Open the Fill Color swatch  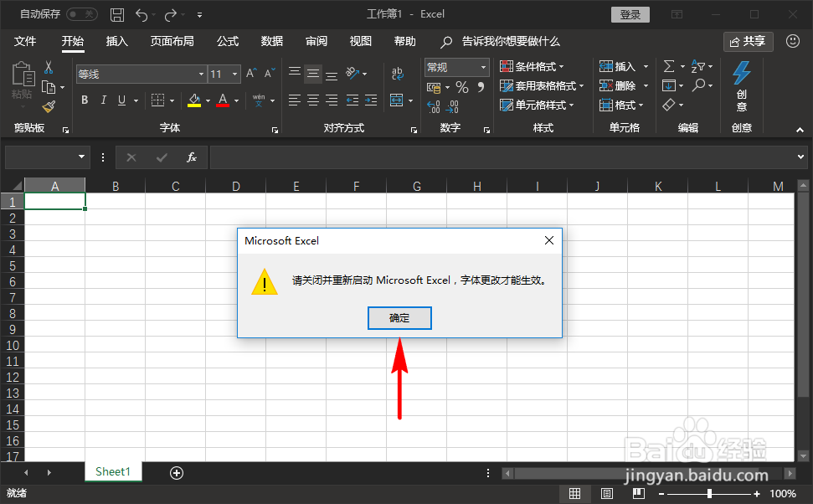[195, 100]
